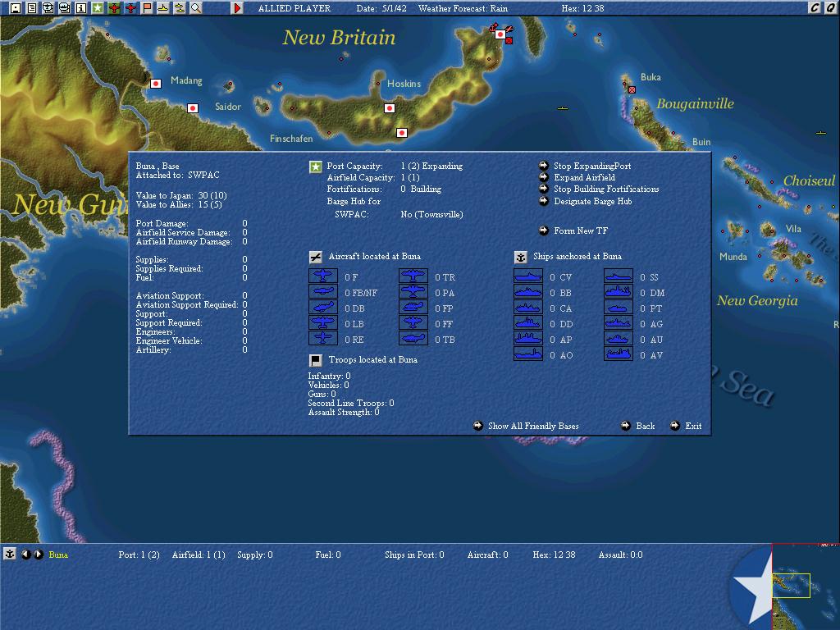
Task: Select the carrier (CV) ship icon
Action: 528,276
